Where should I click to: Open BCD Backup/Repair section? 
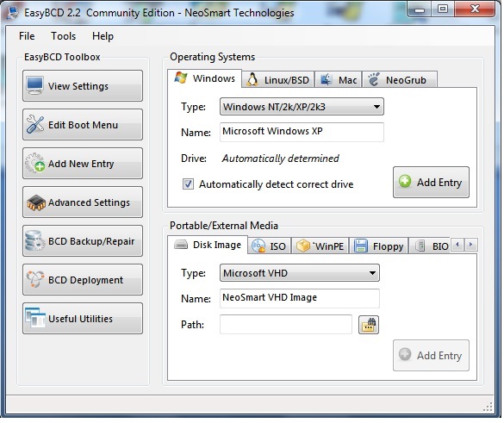[x=83, y=241]
